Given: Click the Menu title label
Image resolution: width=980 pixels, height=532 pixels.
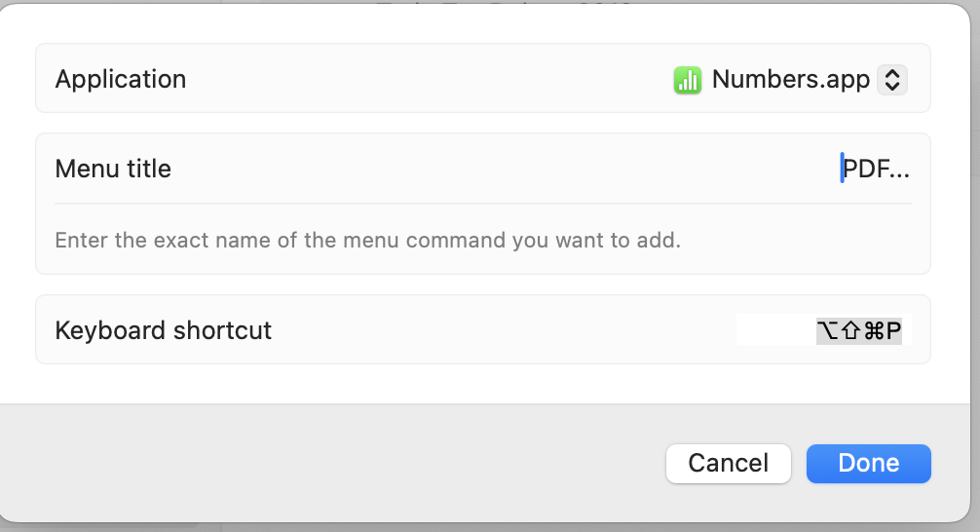Looking at the screenshot, I should (x=113, y=169).
